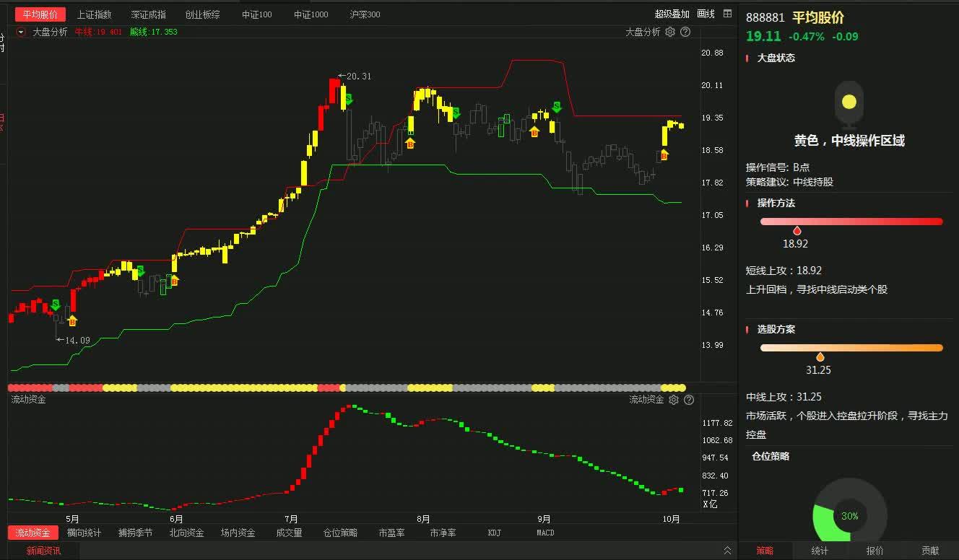Expand the 大盘分析 indicator dropdown arrow
959x560 pixels.
(x=21, y=32)
